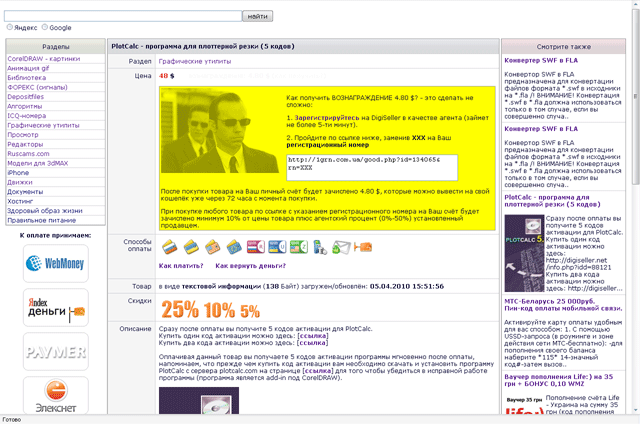Open the Редакторы section
The width and height of the screenshot is (640, 424).
point(25,144)
